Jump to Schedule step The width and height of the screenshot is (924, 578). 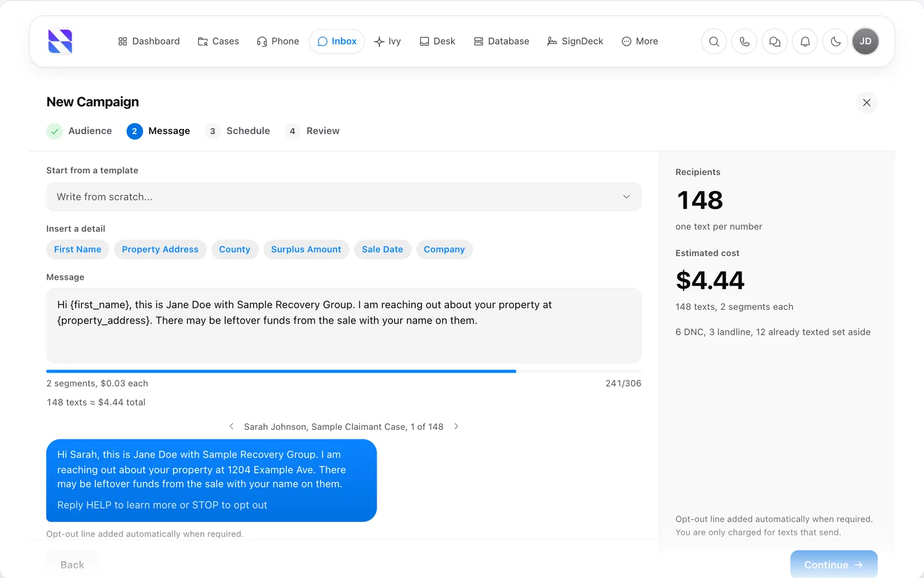tap(237, 131)
